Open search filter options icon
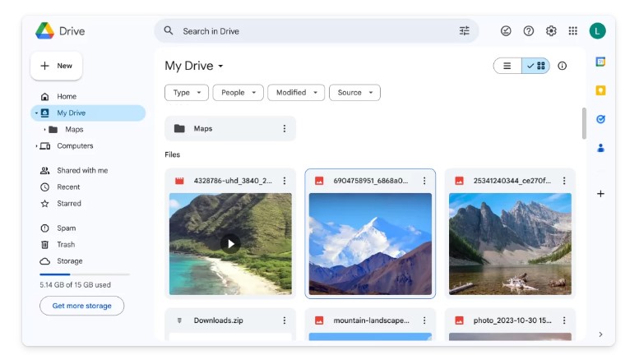The height and width of the screenshot is (364, 639). [465, 31]
